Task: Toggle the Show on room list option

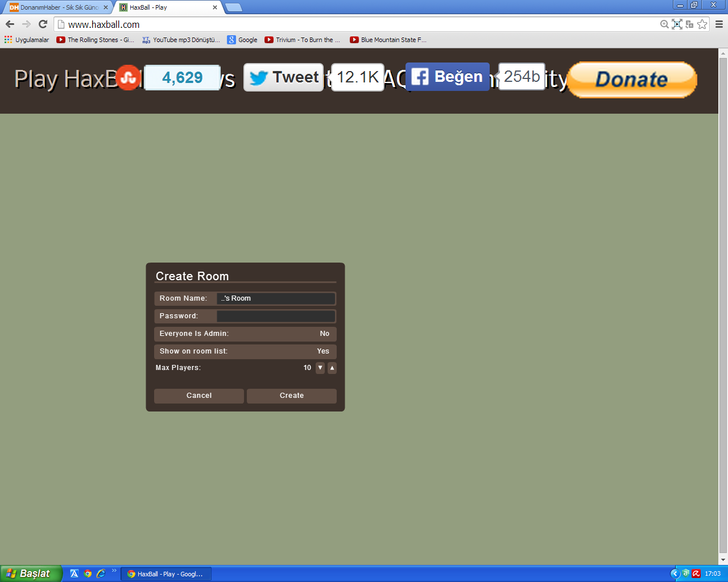Action: (245, 351)
